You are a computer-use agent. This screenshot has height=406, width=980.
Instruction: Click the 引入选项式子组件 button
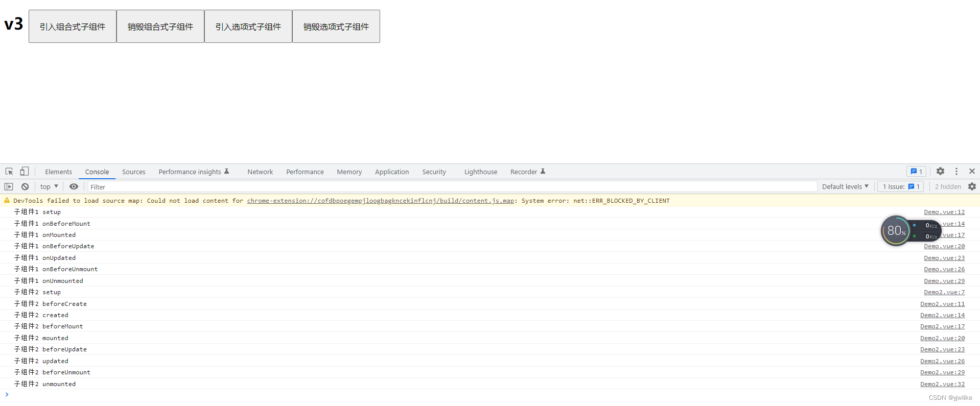click(248, 27)
